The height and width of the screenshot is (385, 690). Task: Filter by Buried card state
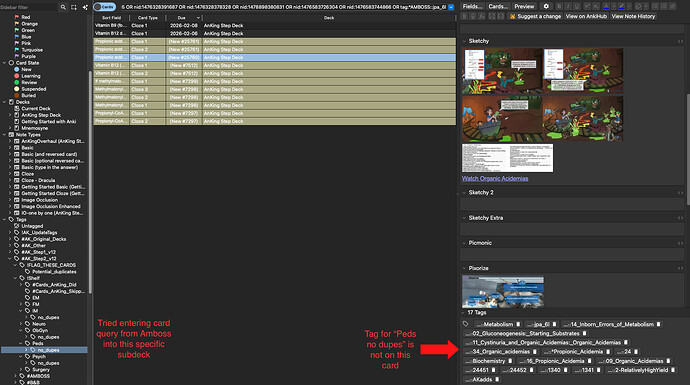tap(29, 95)
